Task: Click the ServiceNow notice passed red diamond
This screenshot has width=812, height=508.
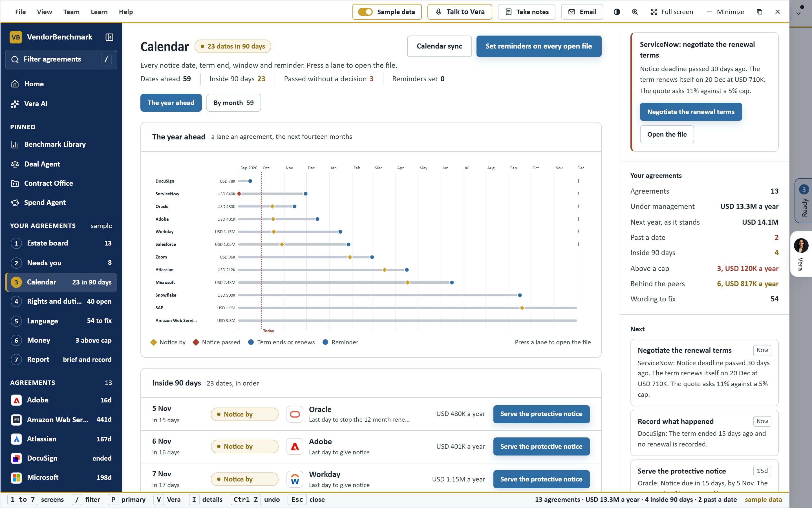Action: click(x=239, y=194)
